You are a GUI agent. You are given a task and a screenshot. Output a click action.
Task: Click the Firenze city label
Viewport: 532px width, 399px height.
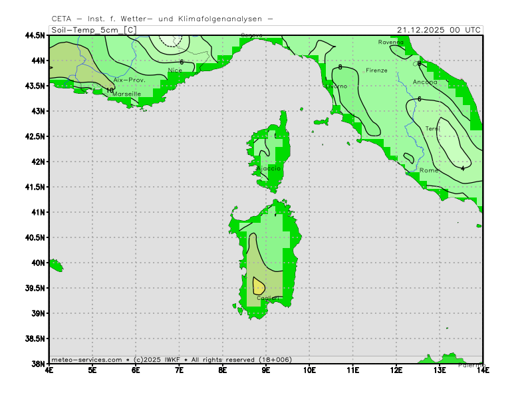(376, 70)
